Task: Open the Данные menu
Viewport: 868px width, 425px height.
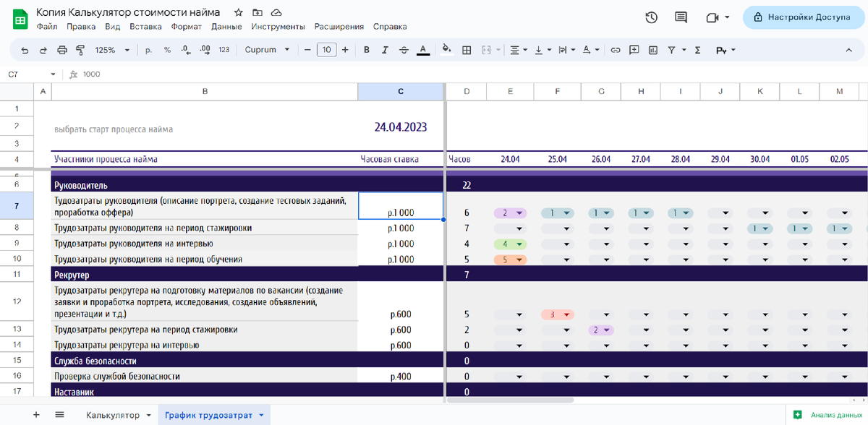Action: coord(226,27)
